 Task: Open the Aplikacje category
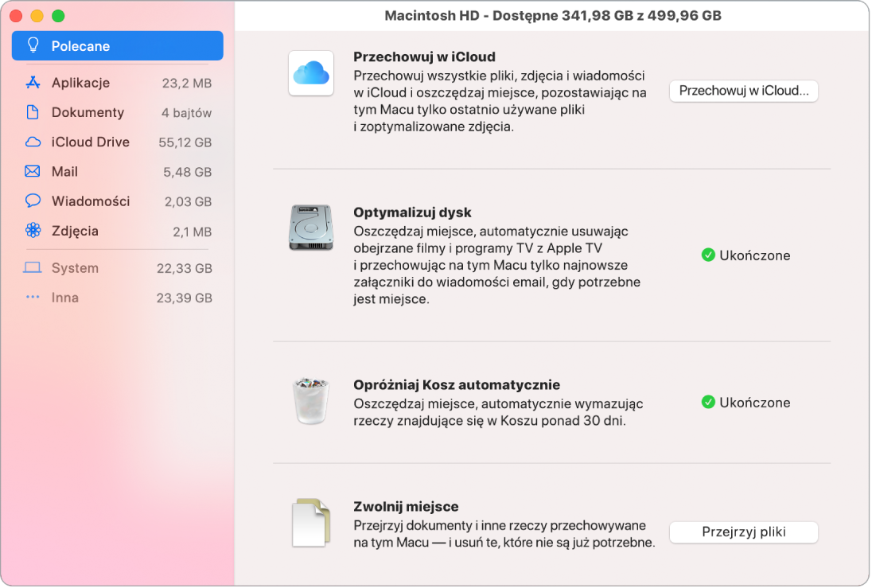117,83
